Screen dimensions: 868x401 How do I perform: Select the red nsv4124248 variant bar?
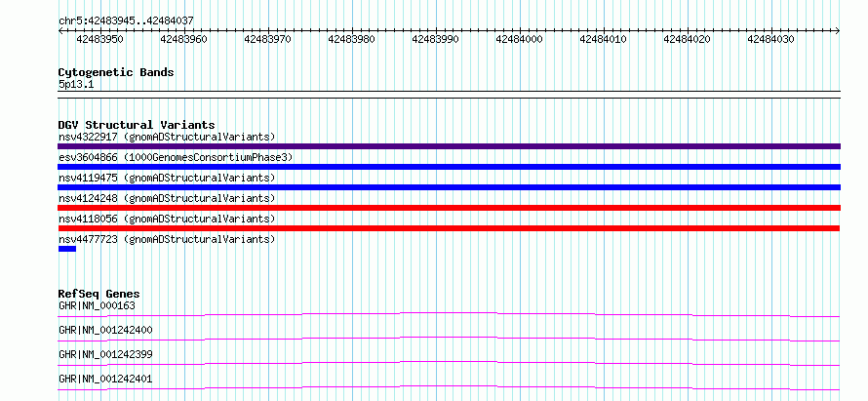pos(449,208)
